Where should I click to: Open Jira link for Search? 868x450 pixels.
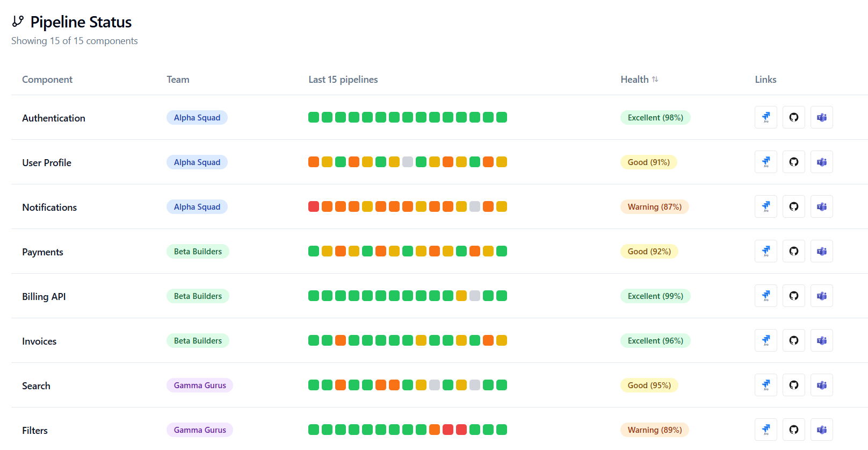tap(766, 385)
